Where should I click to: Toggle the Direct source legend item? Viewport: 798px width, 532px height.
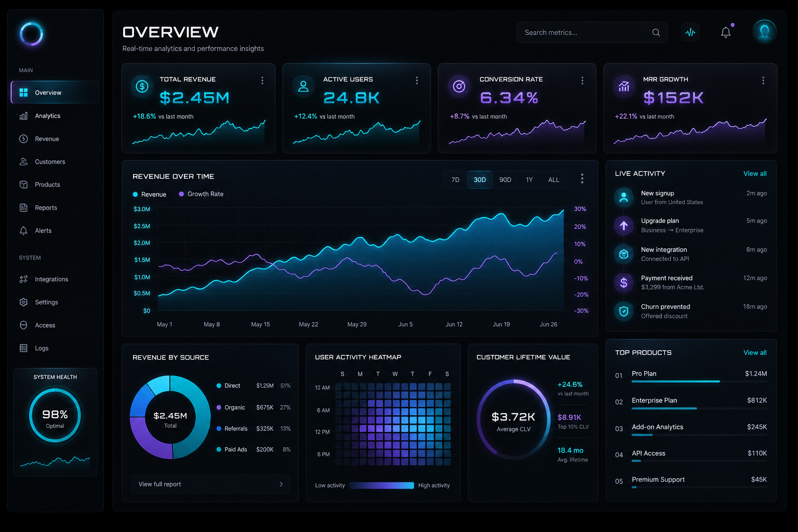point(228,385)
